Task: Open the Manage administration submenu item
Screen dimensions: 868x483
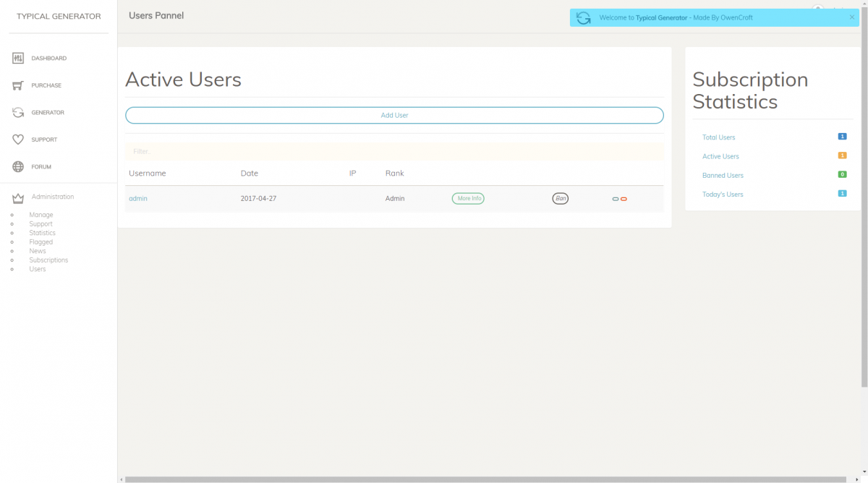Action: pyautogui.click(x=41, y=215)
